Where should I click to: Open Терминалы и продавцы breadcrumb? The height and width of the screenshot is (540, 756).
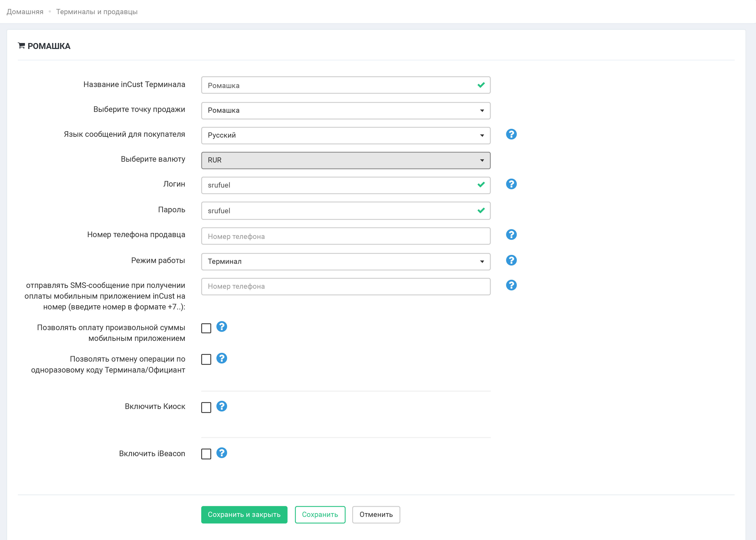(x=97, y=12)
